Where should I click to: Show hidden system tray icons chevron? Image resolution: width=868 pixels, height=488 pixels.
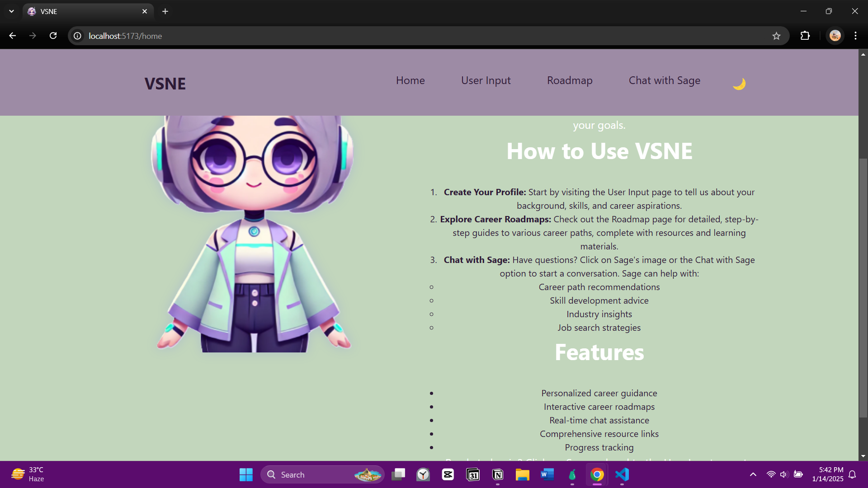pyautogui.click(x=753, y=474)
